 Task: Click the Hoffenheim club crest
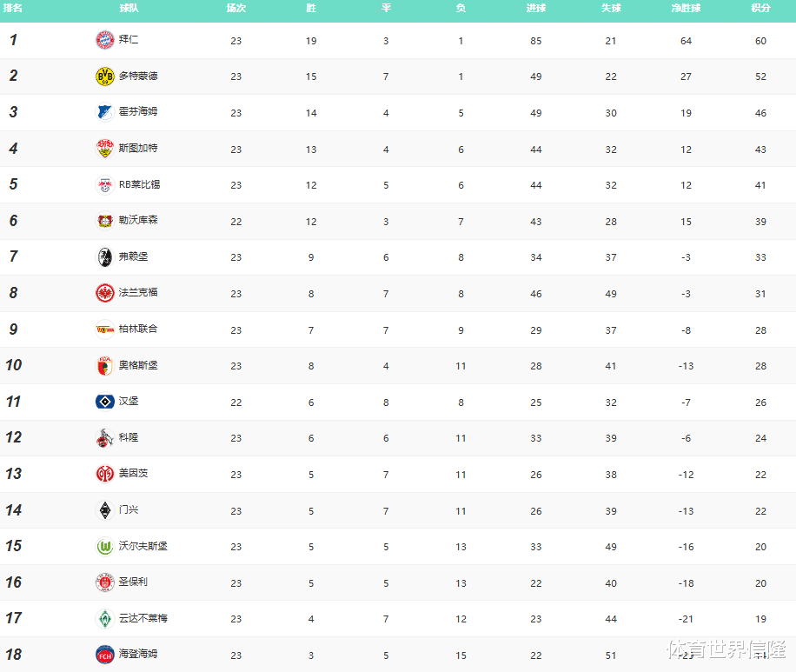pyautogui.click(x=104, y=112)
